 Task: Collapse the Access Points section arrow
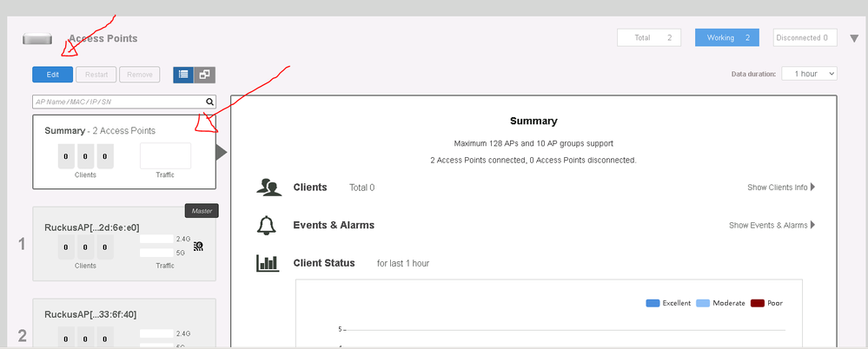point(853,38)
